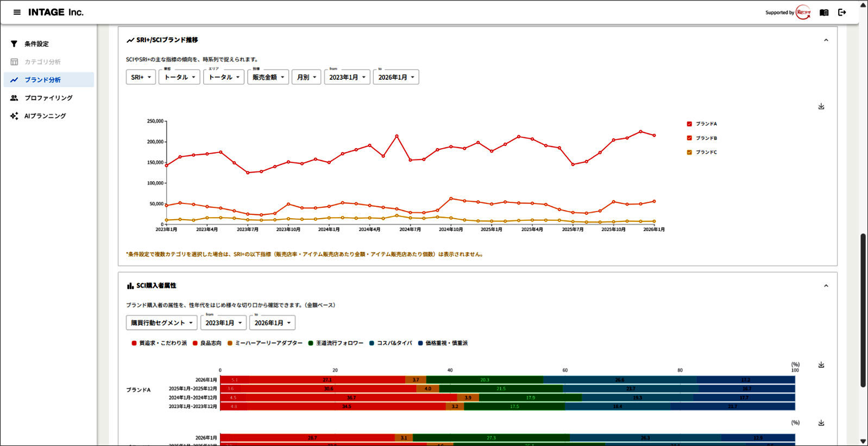Select カテゴリ分析 in the sidebar
The height and width of the screenshot is (446, 868).
[42, 62]
